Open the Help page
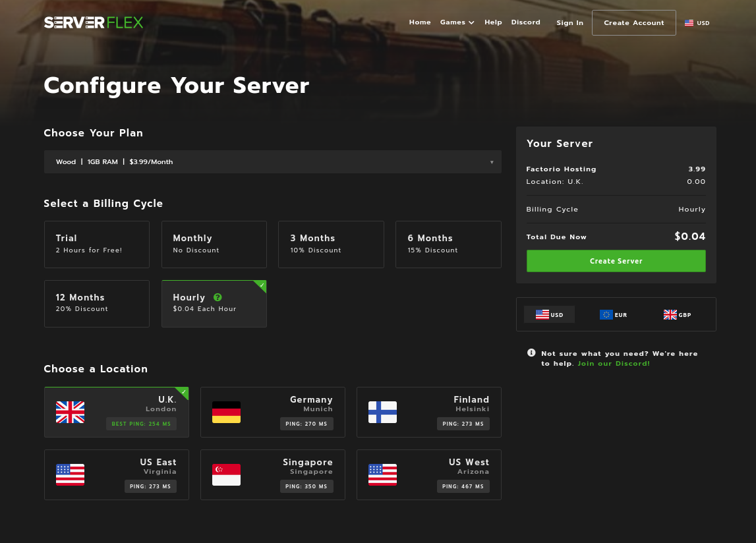The height and width of the screenshot is (543, 756). click(493, 22)
